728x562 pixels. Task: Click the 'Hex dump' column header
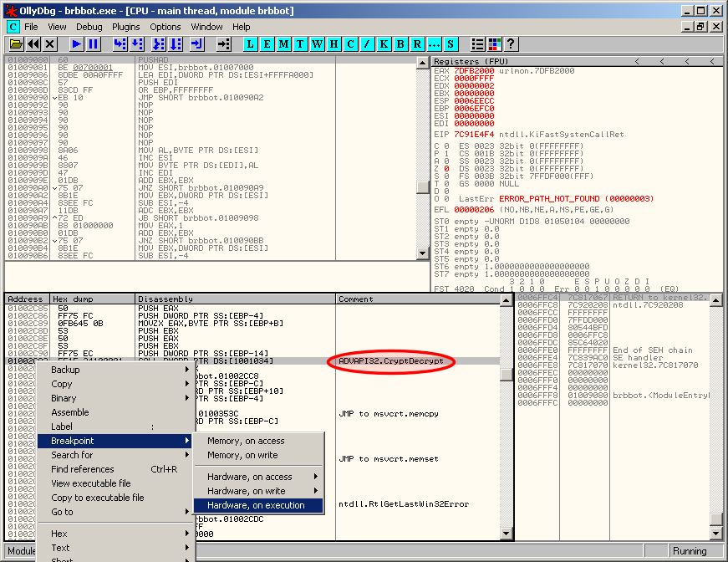72,299
